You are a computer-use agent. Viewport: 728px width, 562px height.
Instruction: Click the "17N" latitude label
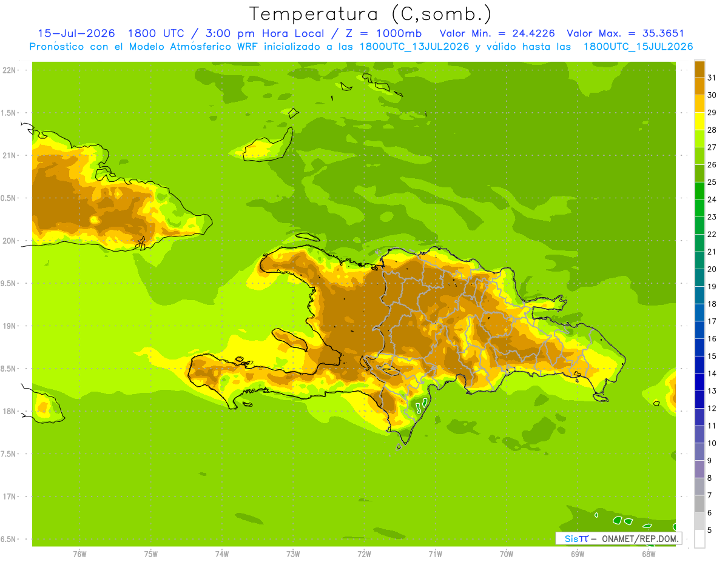click(9, 497)
